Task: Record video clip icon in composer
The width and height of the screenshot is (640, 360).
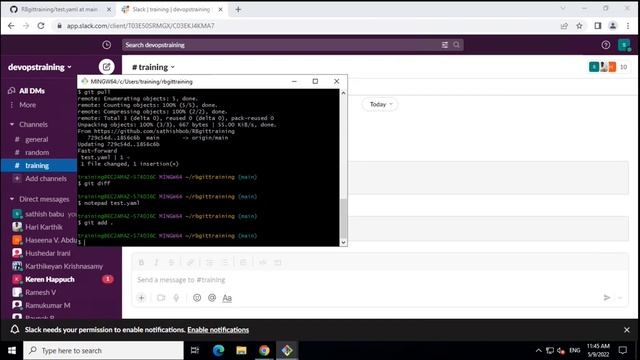Action: tap(161, 298)
